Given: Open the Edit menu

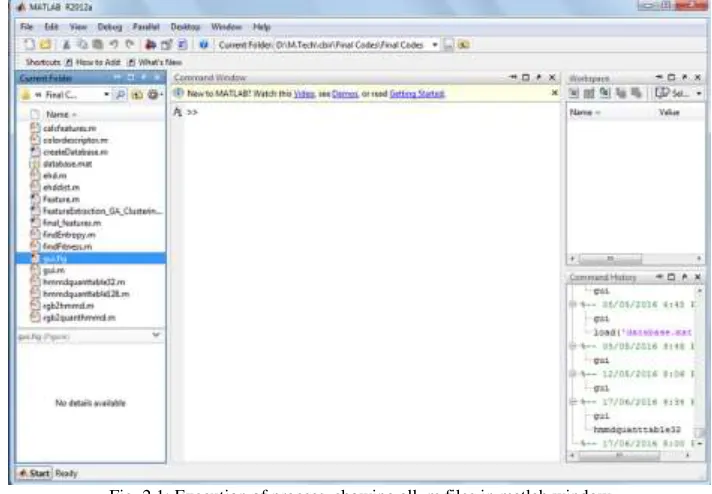Looking at the screenshot, I should pyautogui.click(x=51, y=27).
